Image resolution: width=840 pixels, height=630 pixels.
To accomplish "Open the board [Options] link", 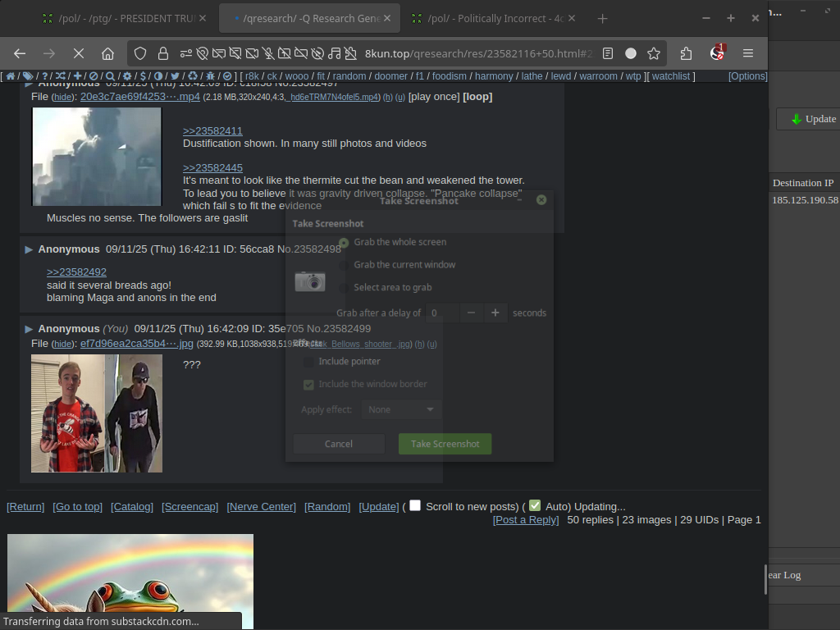I will point(748,76).
